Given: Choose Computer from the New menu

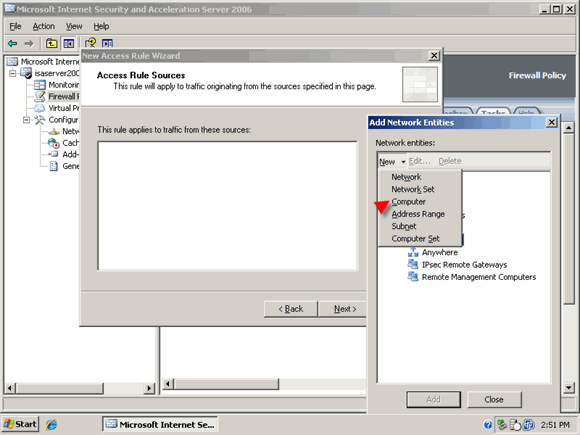Looking at the screenshot, I should [408, 202].
